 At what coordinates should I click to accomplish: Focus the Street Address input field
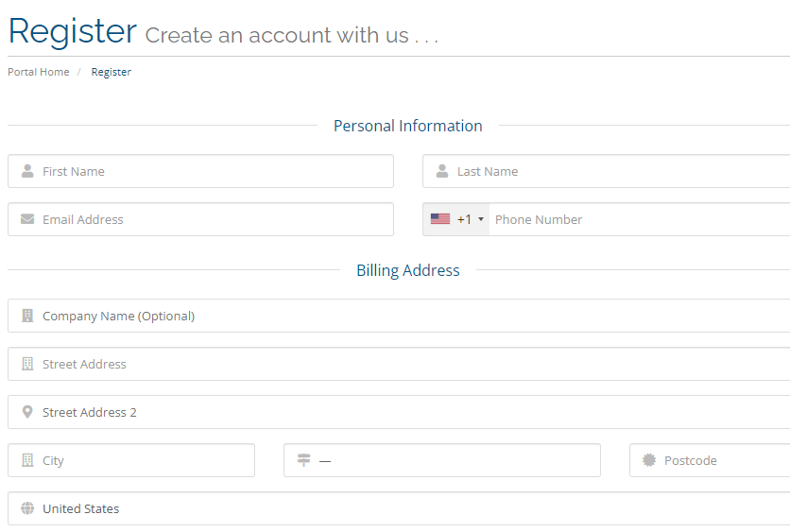coord(399,364)
